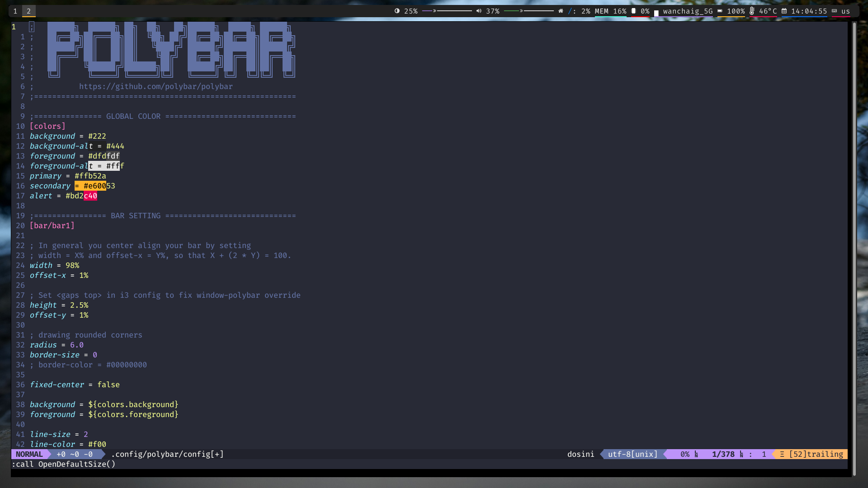
Task: Switch to workspace 1 in polybar
Action: point(15,11)
